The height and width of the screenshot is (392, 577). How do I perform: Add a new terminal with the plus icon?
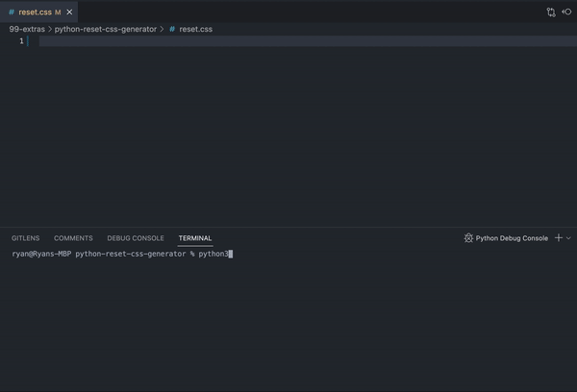[559, 238]
